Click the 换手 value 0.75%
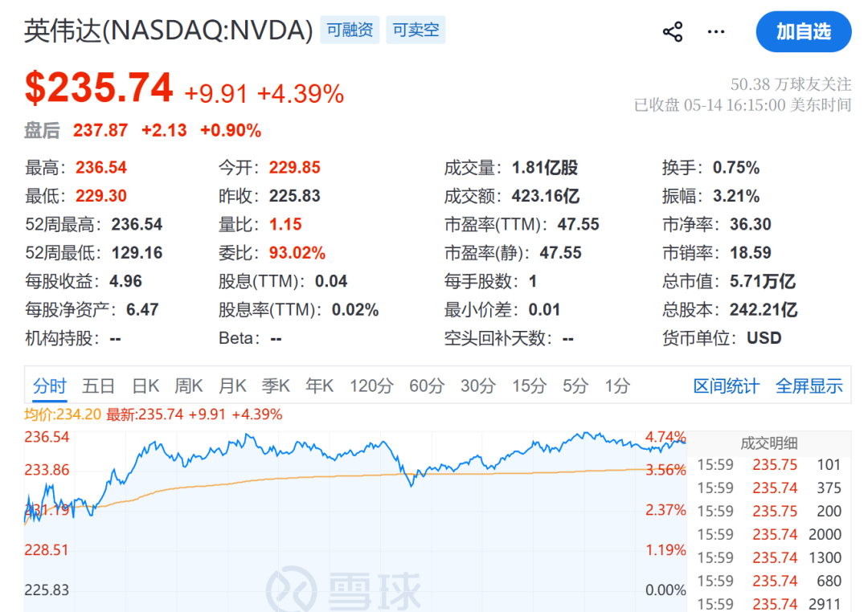 coord(735,168)
